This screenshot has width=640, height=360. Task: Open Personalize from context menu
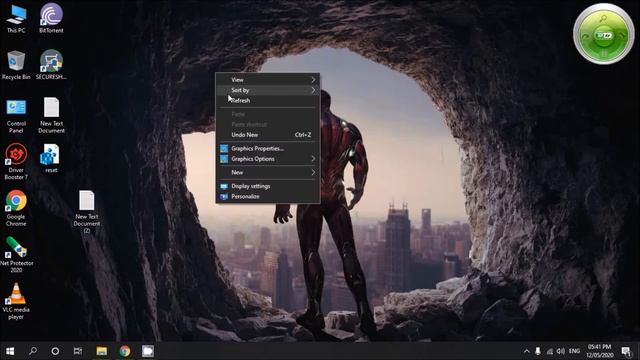pyautogui.click(x=268, y=196)
